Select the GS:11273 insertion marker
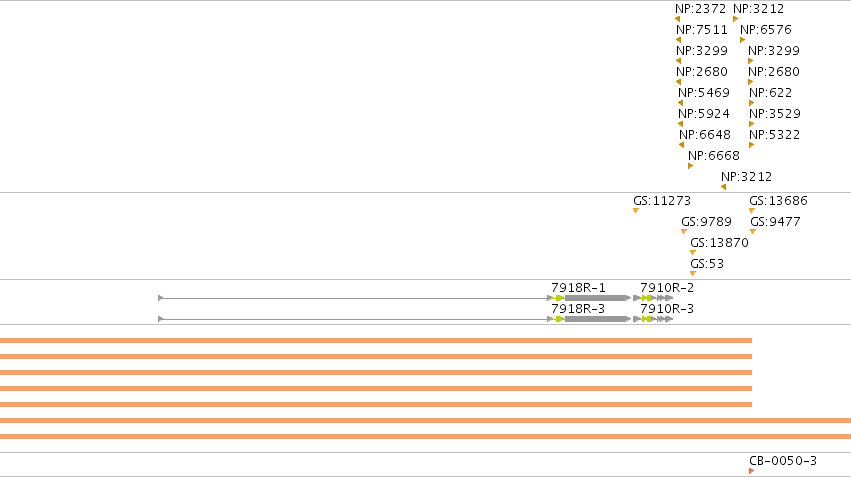851x477 pixels. click(636, 211)
